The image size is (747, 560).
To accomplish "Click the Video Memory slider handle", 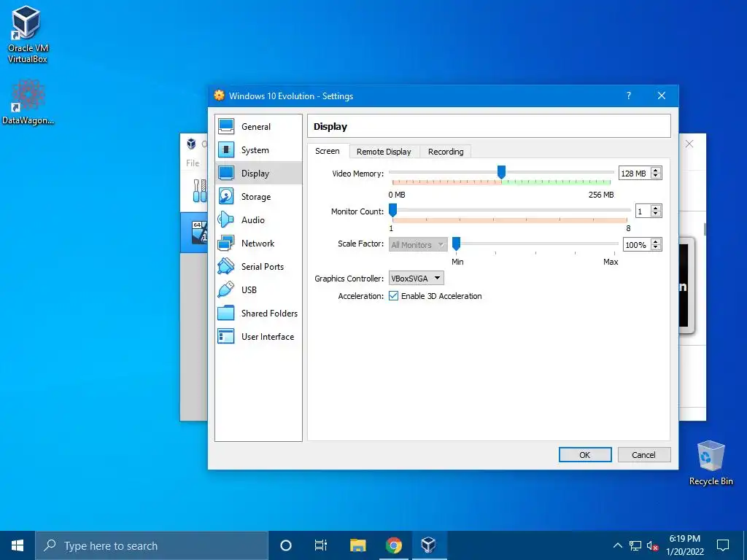I will (501, 172).
